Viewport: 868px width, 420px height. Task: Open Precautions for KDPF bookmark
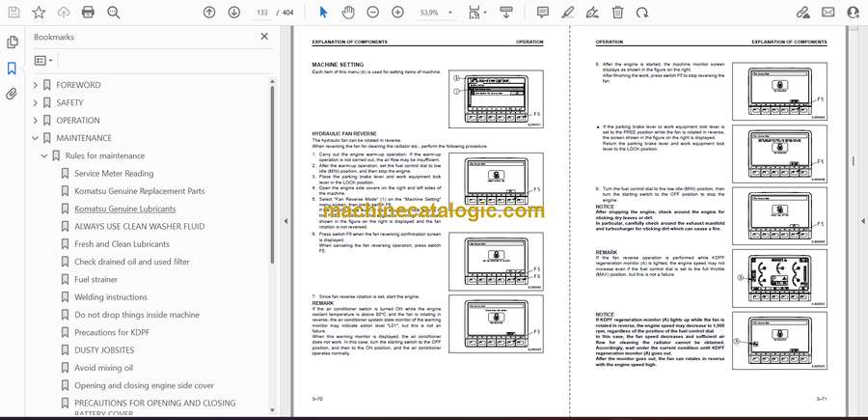pyautogui.click(x=112, y=332)
